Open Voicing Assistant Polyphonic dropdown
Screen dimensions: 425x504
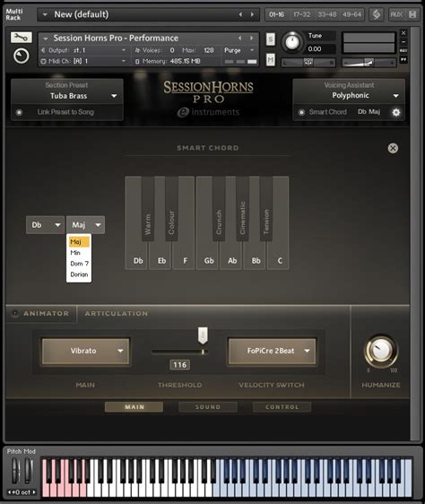tap(349, 95)
